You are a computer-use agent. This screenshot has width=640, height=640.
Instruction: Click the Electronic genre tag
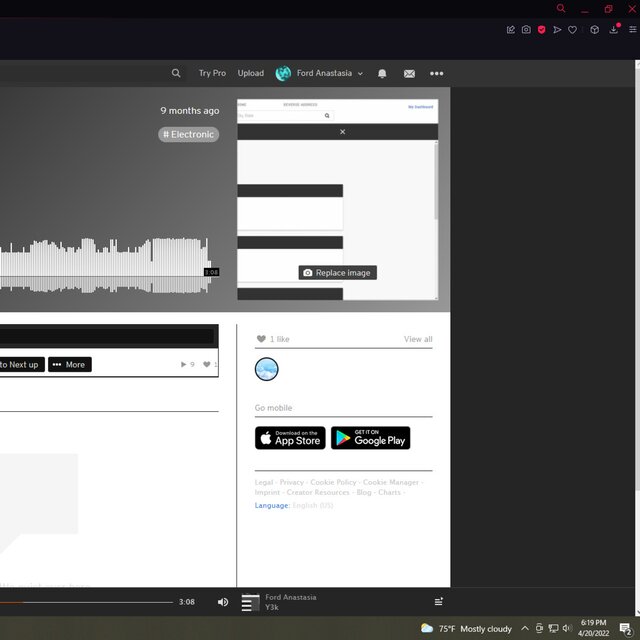[x=189, y=134]
